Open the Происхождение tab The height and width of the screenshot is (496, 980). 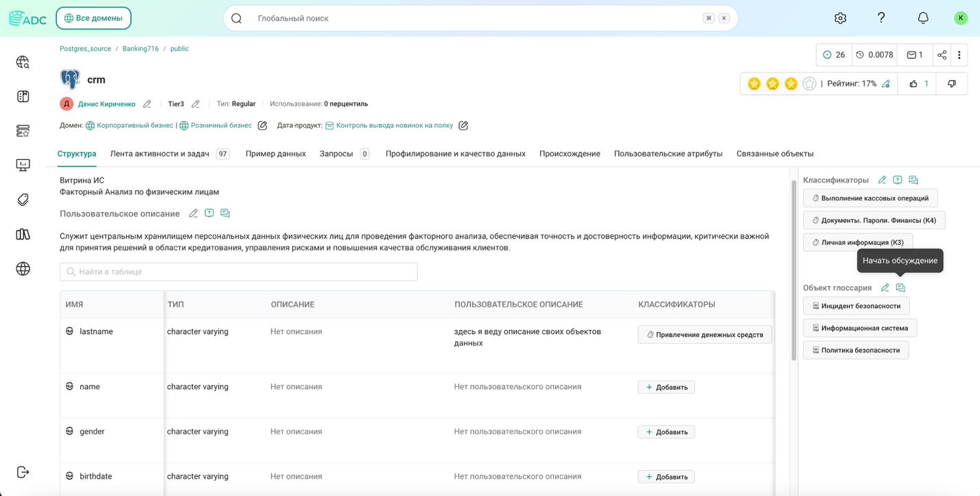570,154
